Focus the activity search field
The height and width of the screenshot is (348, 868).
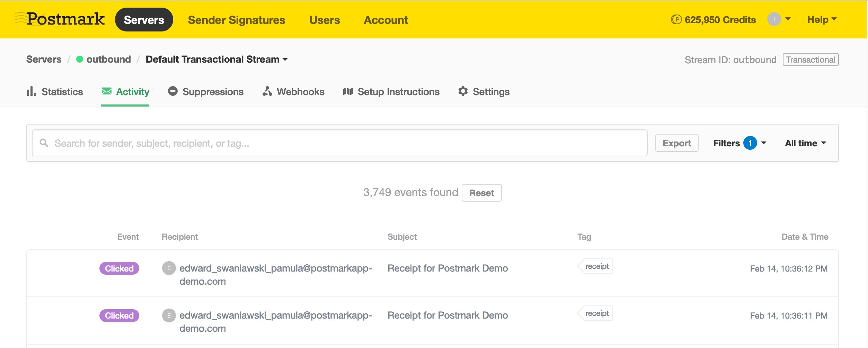point(339,143)
